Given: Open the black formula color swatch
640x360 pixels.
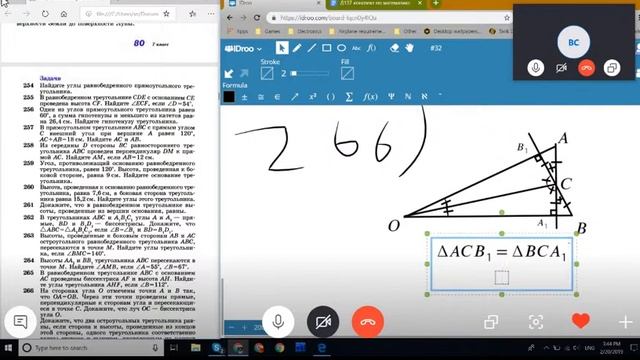Looking at the screenshot, I should tap(229, 96).
